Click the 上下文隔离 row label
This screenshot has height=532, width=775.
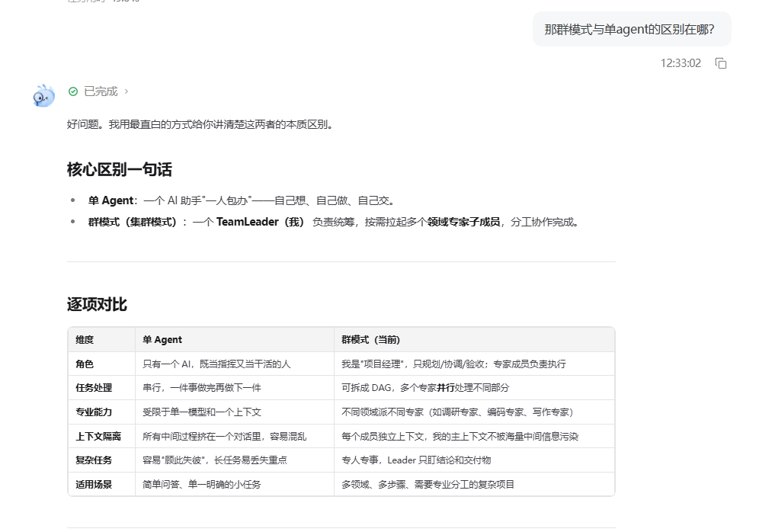click(x=98, y=436)
